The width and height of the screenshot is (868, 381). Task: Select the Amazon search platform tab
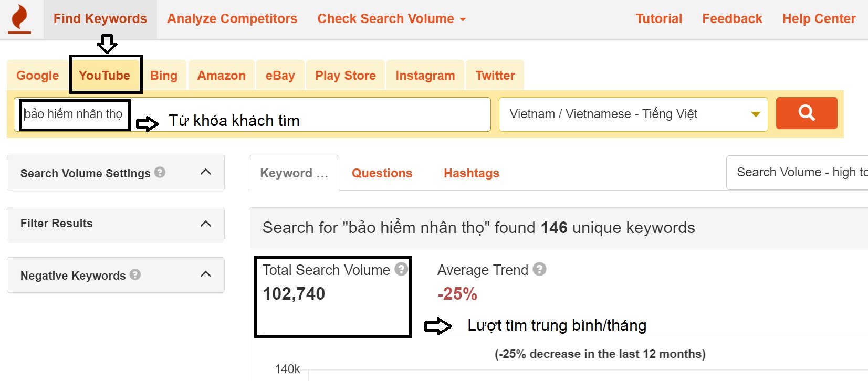click(221, 75)
